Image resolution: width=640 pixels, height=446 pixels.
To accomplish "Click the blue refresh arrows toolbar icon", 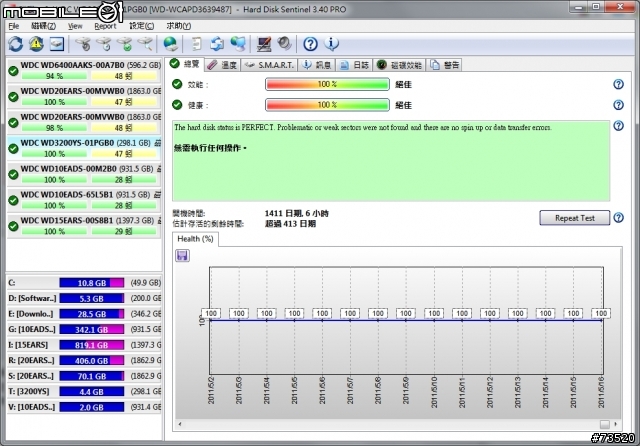I will click(16, 44).
